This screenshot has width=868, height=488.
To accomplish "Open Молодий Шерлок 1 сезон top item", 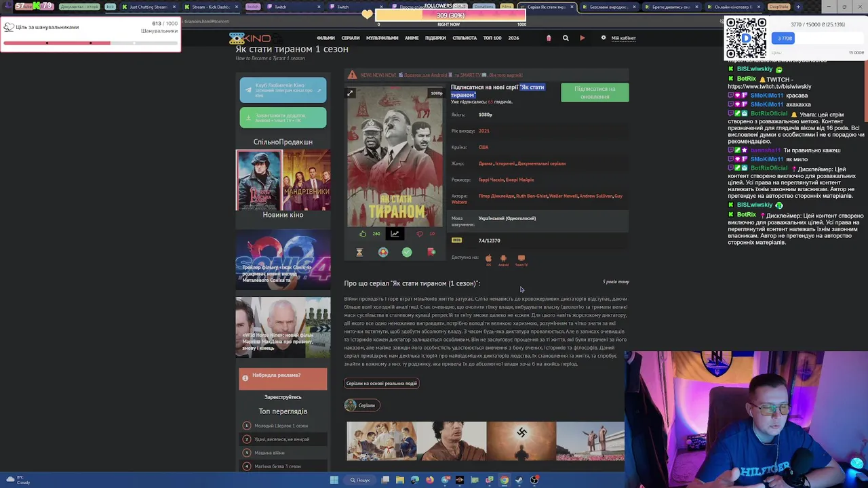I will pos(281,426).
